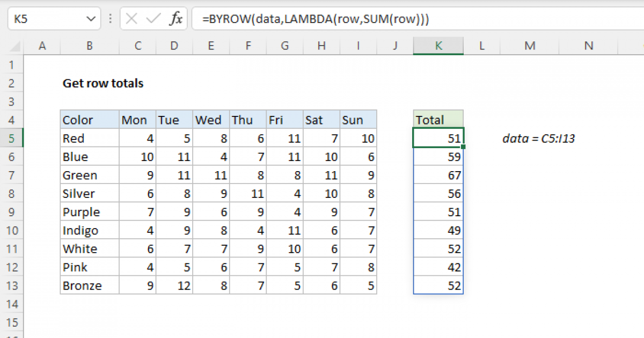This screenshot has height=338, width=644.
Task: Select row 1 header
Action: pos(12,65)
